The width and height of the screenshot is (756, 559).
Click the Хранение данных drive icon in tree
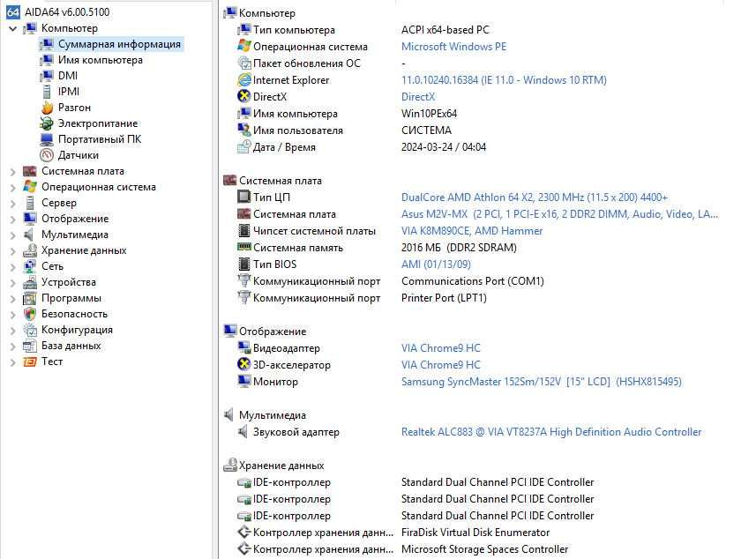pyautogui.click(x=30, y=250)
